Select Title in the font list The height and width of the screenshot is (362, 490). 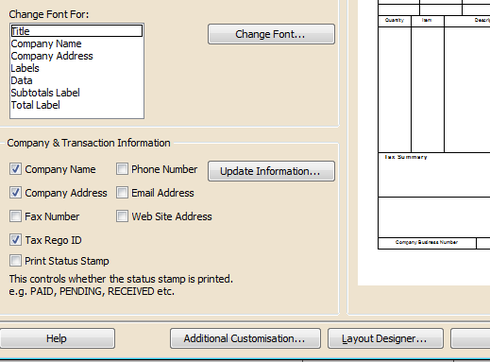click(77, 31)
